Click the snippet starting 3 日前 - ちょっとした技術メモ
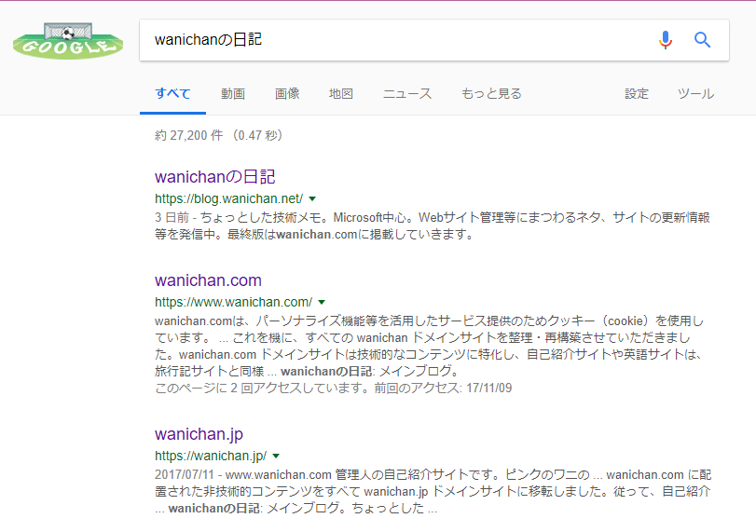 click(432, 226)
